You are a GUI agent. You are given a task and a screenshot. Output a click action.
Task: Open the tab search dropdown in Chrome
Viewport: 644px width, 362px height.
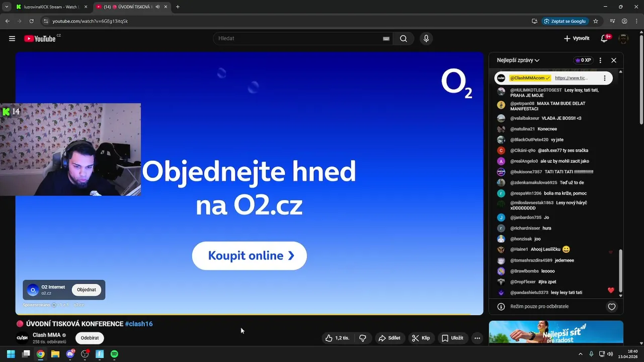pos(7,7)
